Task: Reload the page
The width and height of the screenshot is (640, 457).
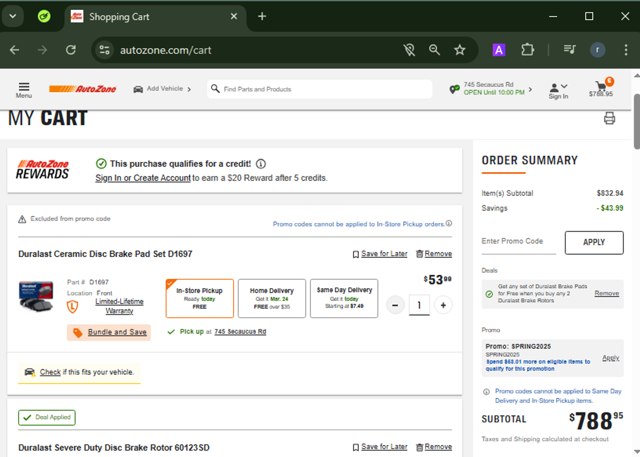Action: (71, 49)
